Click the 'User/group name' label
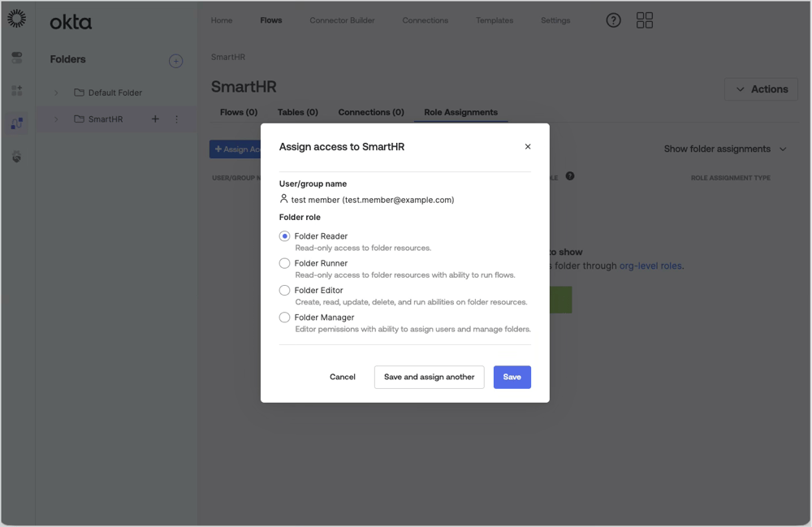The width and height of the screenshot is (812, 527). (313, 184)
